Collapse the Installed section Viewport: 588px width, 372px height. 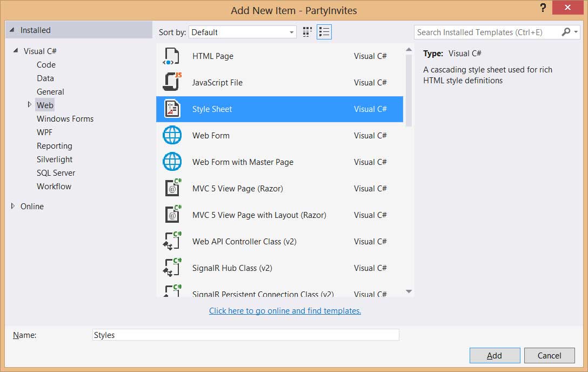(12, 30)
